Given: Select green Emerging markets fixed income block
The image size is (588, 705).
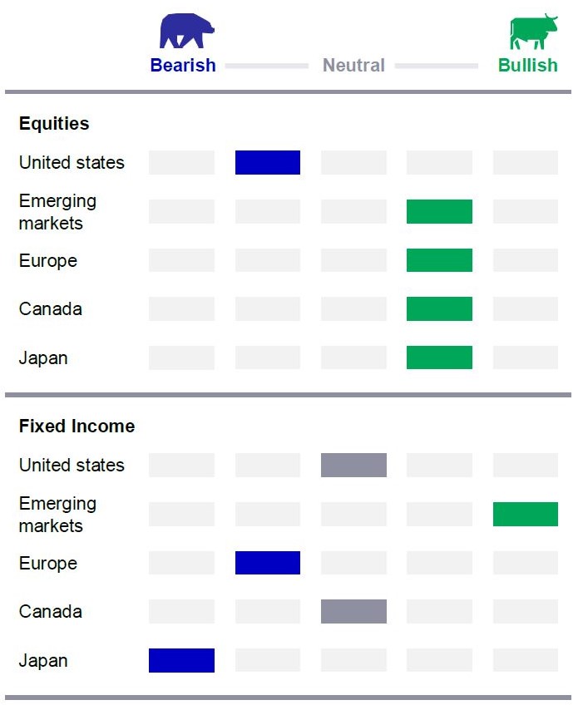Looking at the screenshot, I should pos(526,514).
